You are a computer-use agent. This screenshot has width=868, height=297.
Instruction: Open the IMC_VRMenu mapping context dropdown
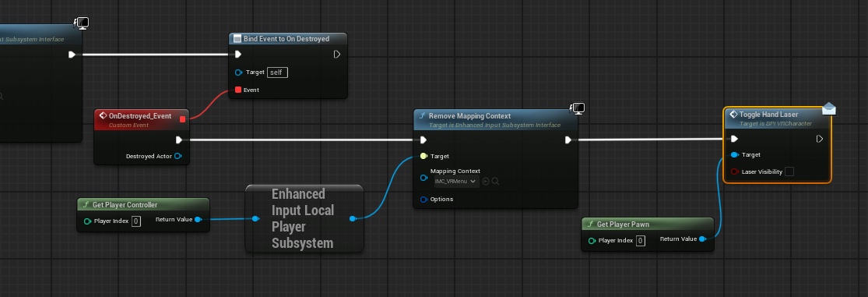455,181
